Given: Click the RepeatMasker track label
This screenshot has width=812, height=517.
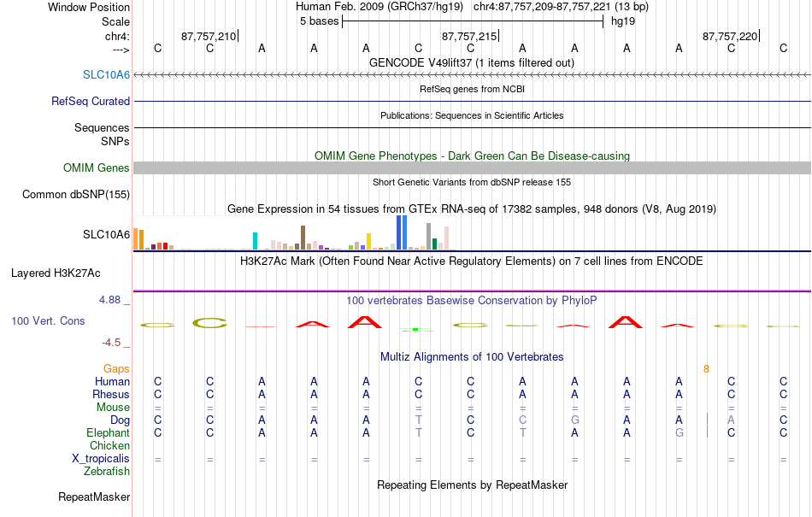Looking at the screenshot, I should [94, 496].
